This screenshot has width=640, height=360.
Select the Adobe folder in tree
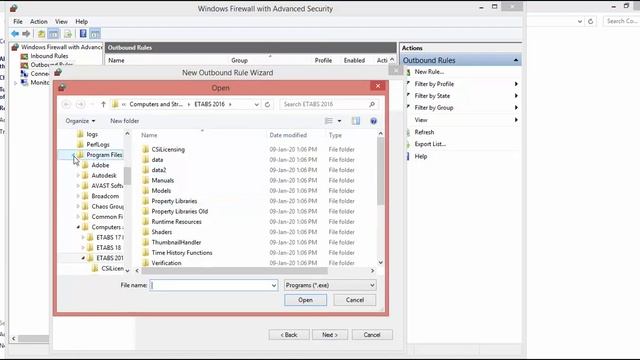coord(100,165)
